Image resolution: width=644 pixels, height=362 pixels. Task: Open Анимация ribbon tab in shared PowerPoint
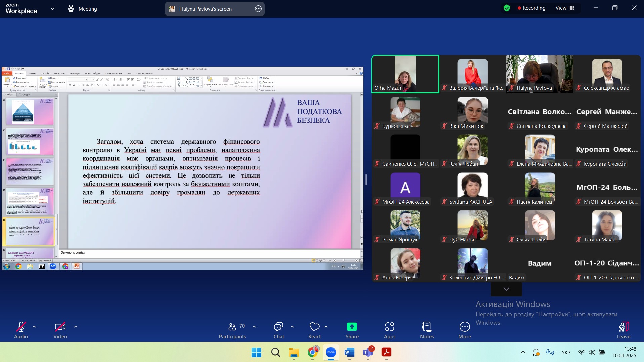(75, 73)
